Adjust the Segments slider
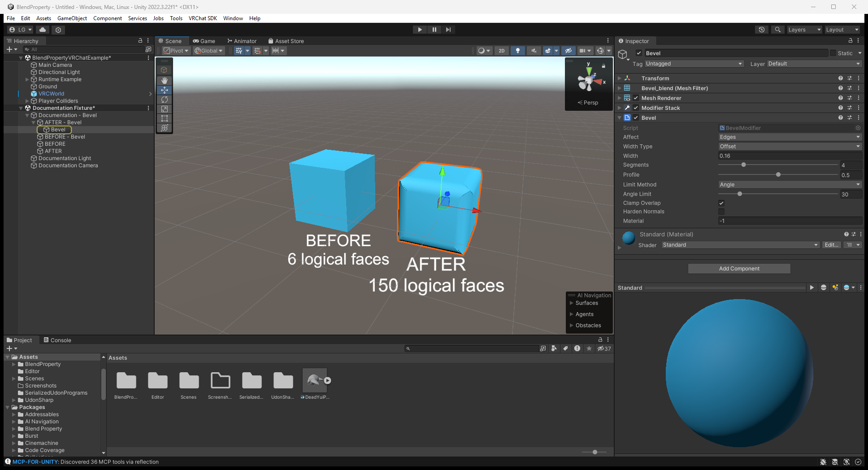 (743, 165)
